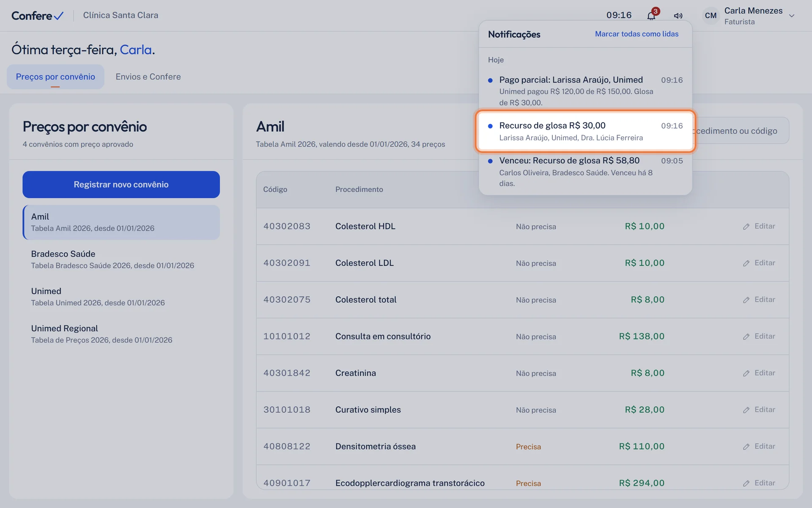This screenshot has height=508, width=812.
Task: Edit the Creatinina price
Action: (759, 373)
